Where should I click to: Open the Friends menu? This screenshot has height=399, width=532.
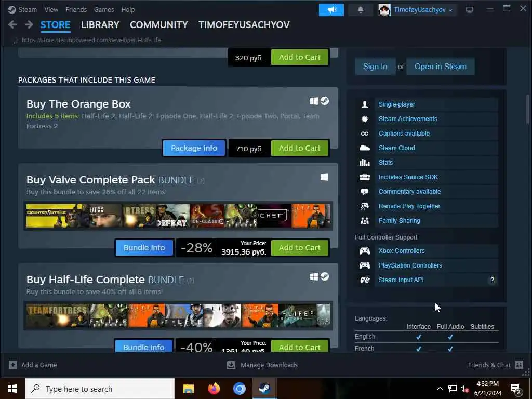click(76, 9)
